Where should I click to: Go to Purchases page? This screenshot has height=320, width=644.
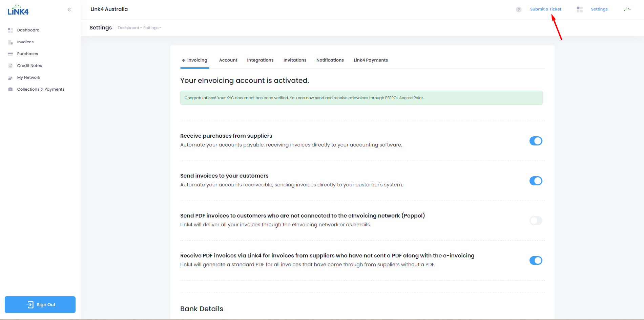pos(27,54)
